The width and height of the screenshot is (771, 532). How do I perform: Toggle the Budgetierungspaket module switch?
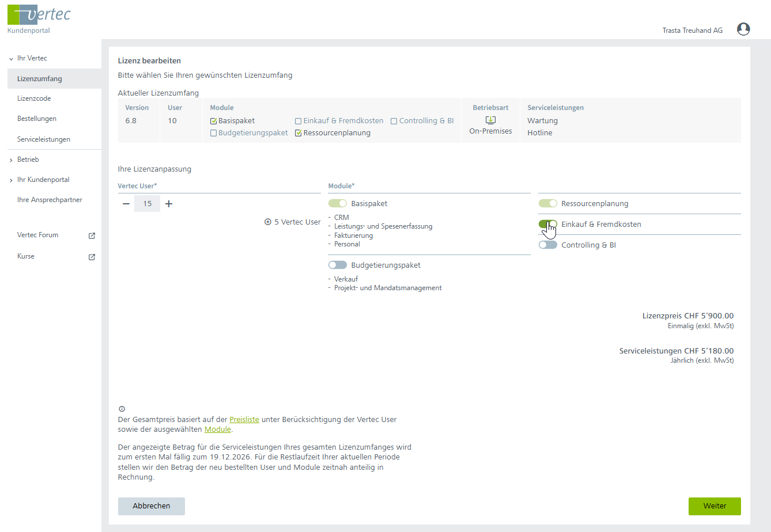click(x=338, y=265)
